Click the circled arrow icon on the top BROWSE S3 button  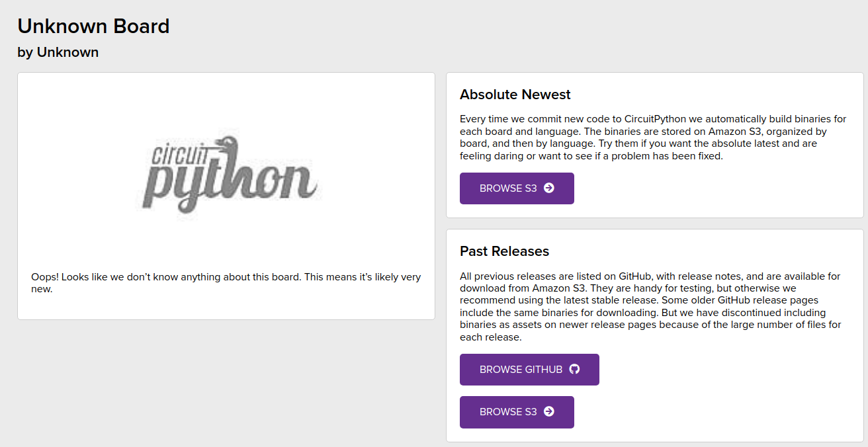pyautogui.click(x=548, y=188)
